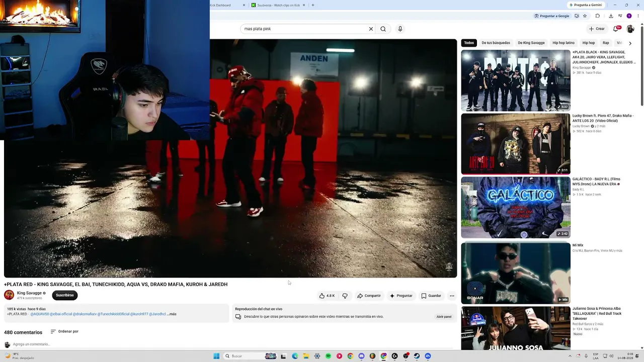Switch to the Suubversa Kick clips tab
644x362 pixels.
click(278, 5)
